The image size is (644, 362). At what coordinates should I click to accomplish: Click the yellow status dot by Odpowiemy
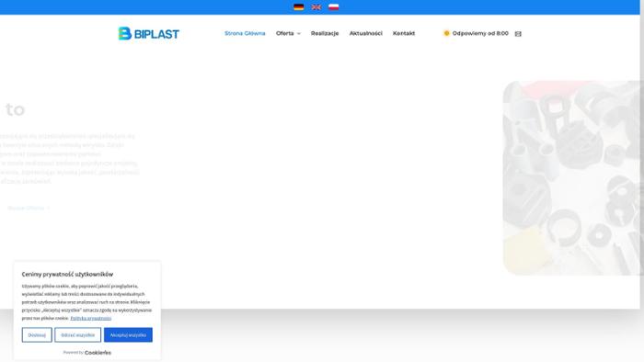(446, 33)
